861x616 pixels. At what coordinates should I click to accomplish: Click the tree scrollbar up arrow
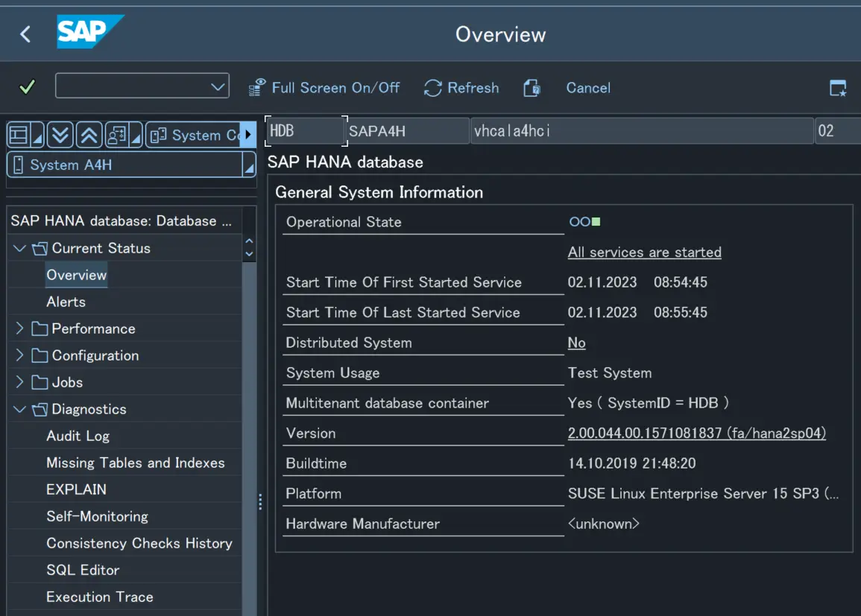[x=249, y=241]
